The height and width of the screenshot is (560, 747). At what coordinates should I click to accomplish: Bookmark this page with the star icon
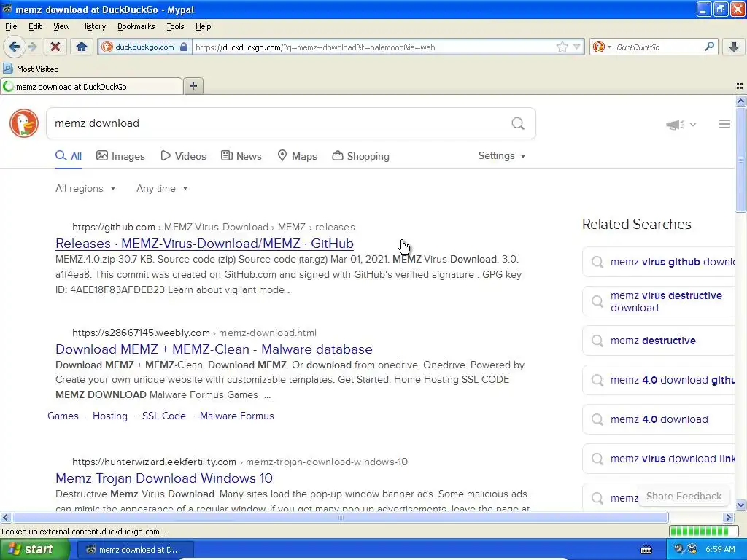(x=562, y=47)
